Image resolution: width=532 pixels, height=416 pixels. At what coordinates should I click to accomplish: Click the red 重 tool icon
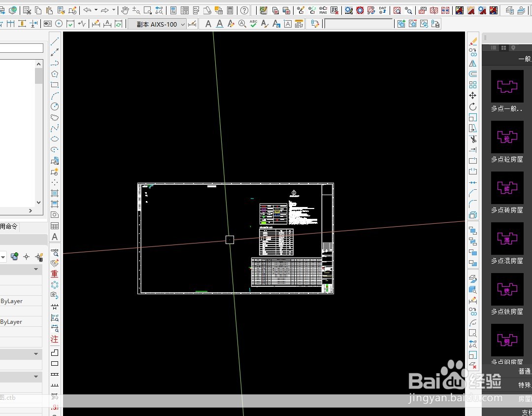pos(55,274)
